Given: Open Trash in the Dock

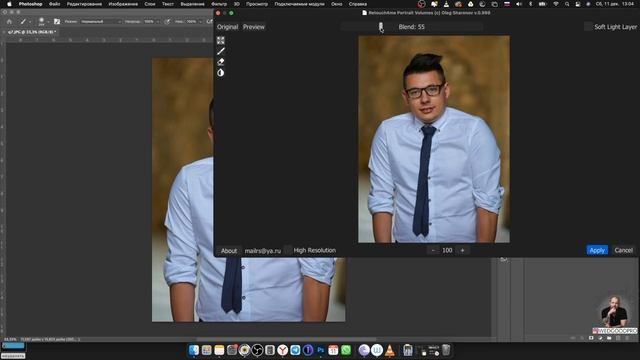Looking at the screenshot, I should point(446,350).
